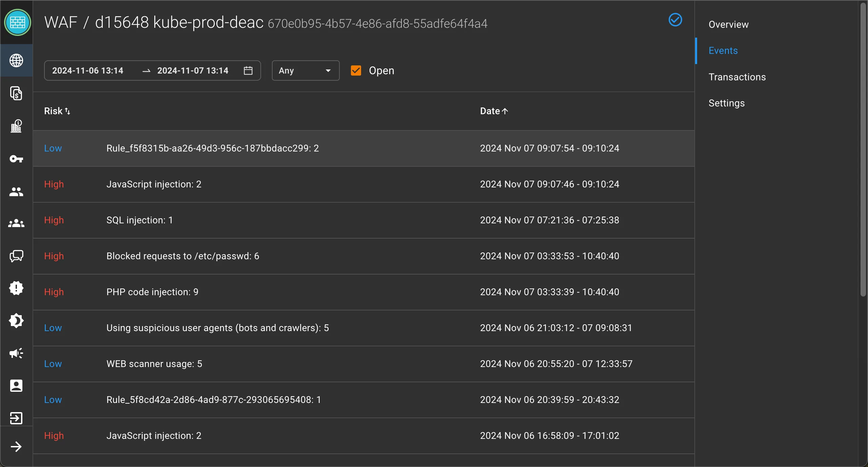This screenshot has height=467, width=868.
Task: Uncheck the Open checkbox
Action: click(356, 70)
